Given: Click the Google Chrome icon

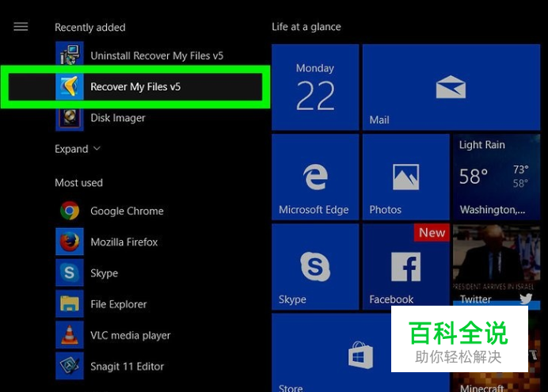Looking at the screenshot, I should pyautogui.click(x=70, y=211).
